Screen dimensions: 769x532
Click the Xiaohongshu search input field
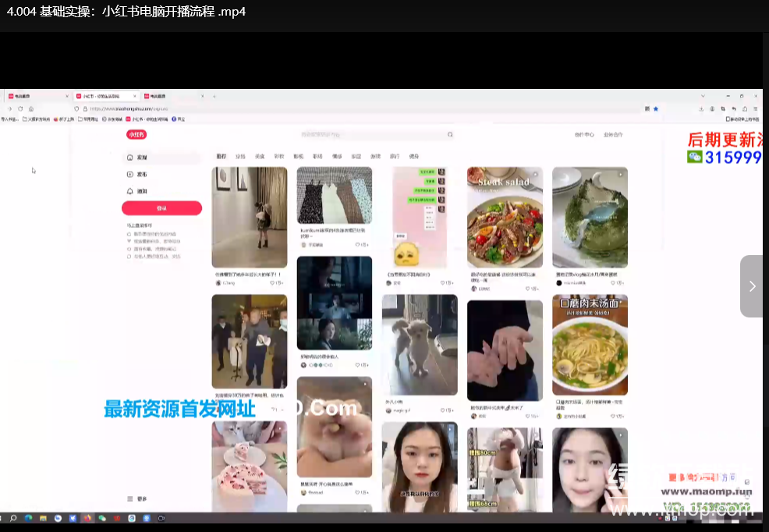[x=367, y=135]
